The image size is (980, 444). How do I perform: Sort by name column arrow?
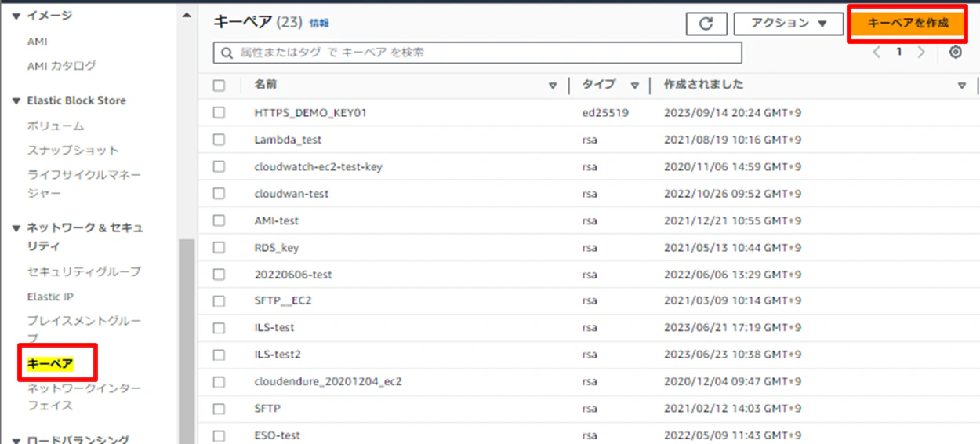[553, 86]
